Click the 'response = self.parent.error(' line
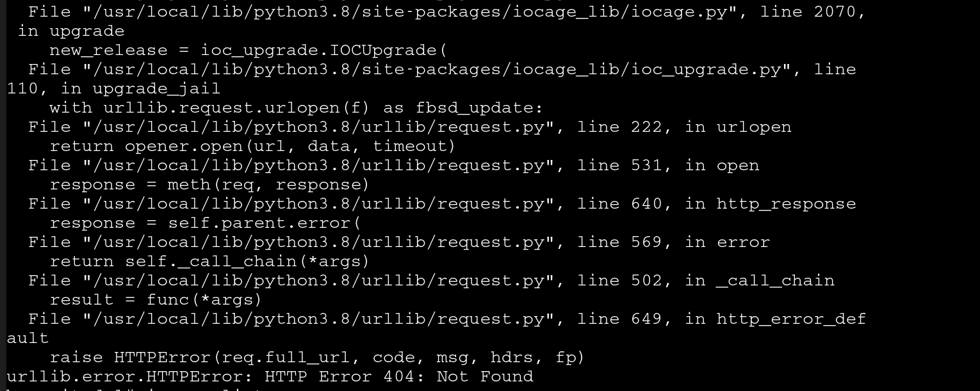The height and width of the screenshot is (391, 980). (205, 223)
